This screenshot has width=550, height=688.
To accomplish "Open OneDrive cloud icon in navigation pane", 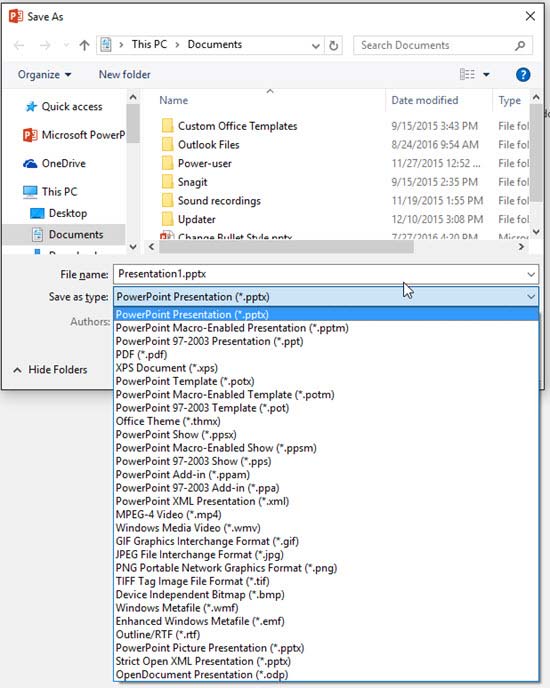I will click(30, 164).
